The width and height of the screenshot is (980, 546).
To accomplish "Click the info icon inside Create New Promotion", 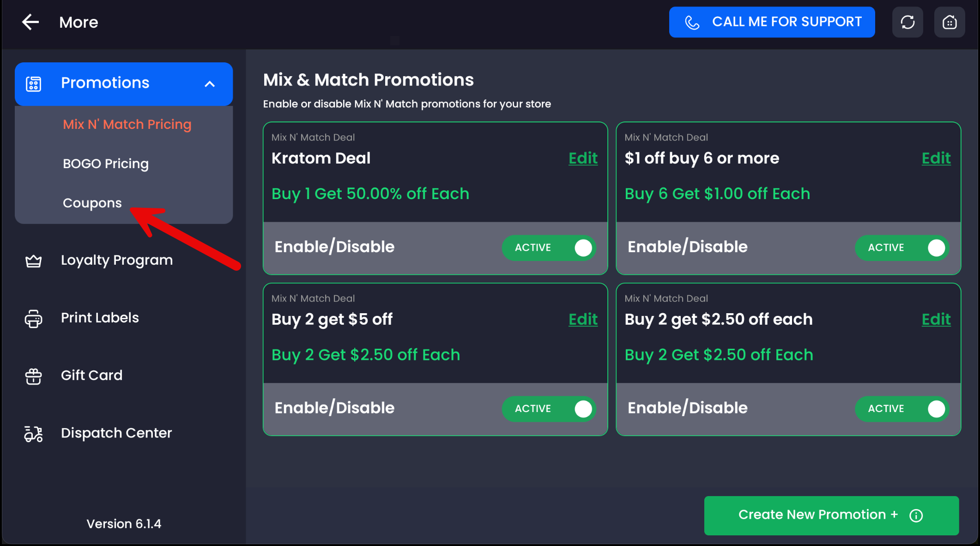I will (917, 516).
